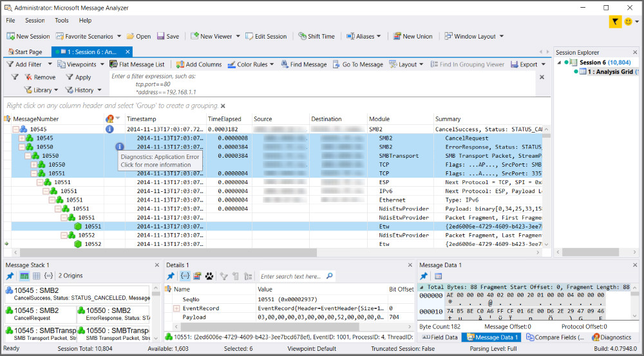Pin the Message Stack 1 panel
644x356 pixels.
[10, 276]
